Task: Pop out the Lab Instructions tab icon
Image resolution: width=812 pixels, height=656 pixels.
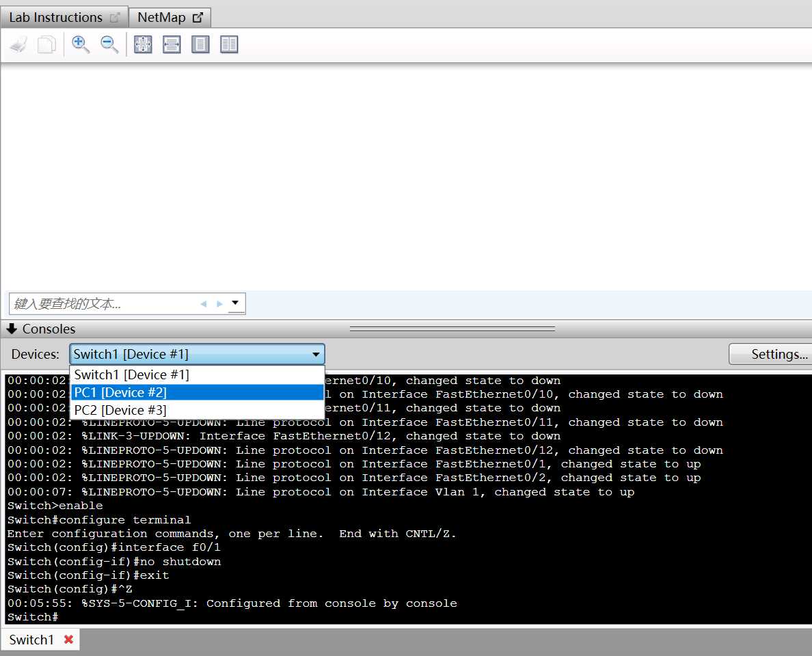Action: coord(115,18)
